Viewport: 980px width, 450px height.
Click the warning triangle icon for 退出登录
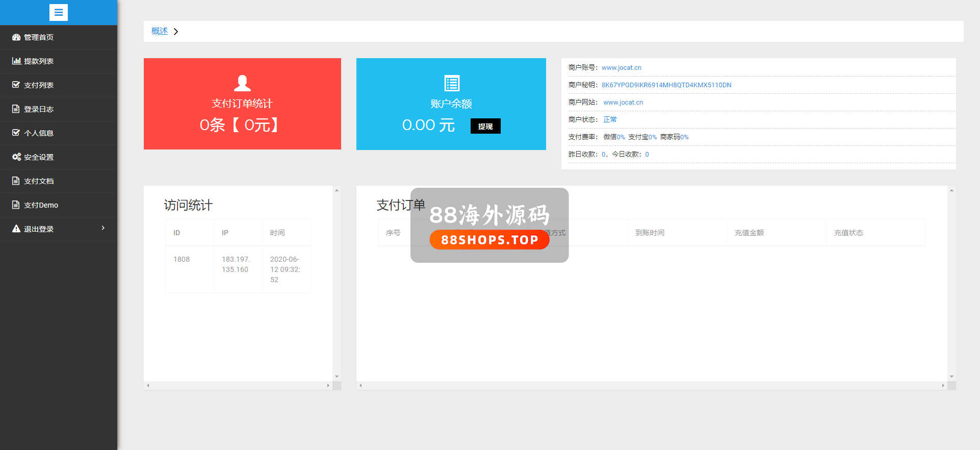pyautogui.click(x=16, y=229)
